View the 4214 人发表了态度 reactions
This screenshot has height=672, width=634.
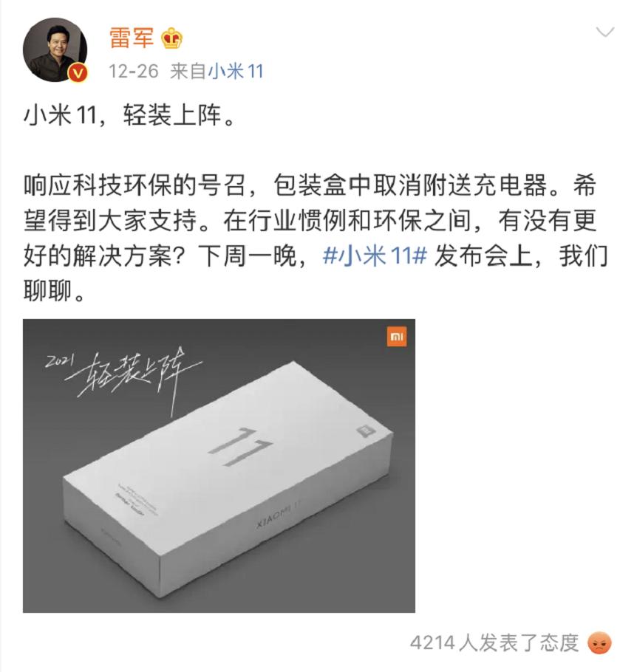(494, 643)
